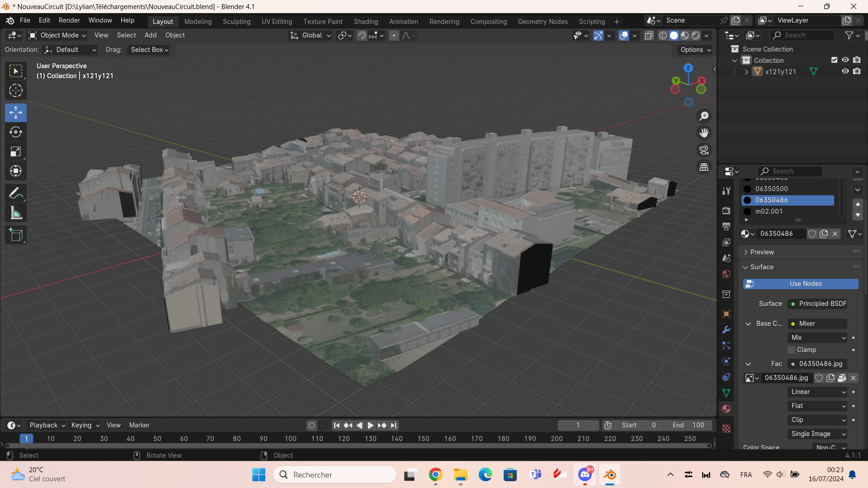The height and width of the screenshot is (488, 868).
Task: Switch to UV Editing workspace tab
Action: coord(277,21)
